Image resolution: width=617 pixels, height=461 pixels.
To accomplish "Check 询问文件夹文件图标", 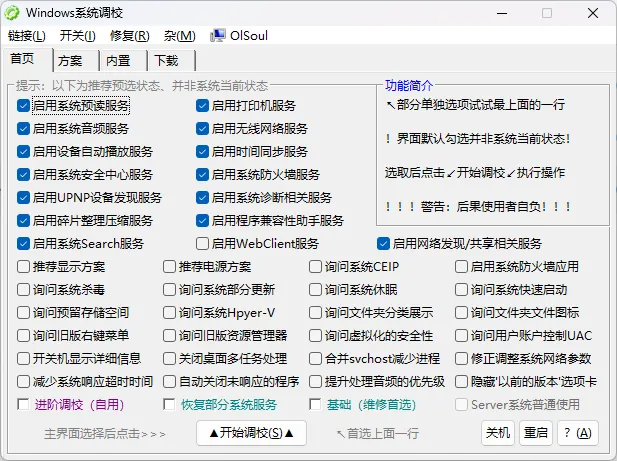I will [461, 313].
